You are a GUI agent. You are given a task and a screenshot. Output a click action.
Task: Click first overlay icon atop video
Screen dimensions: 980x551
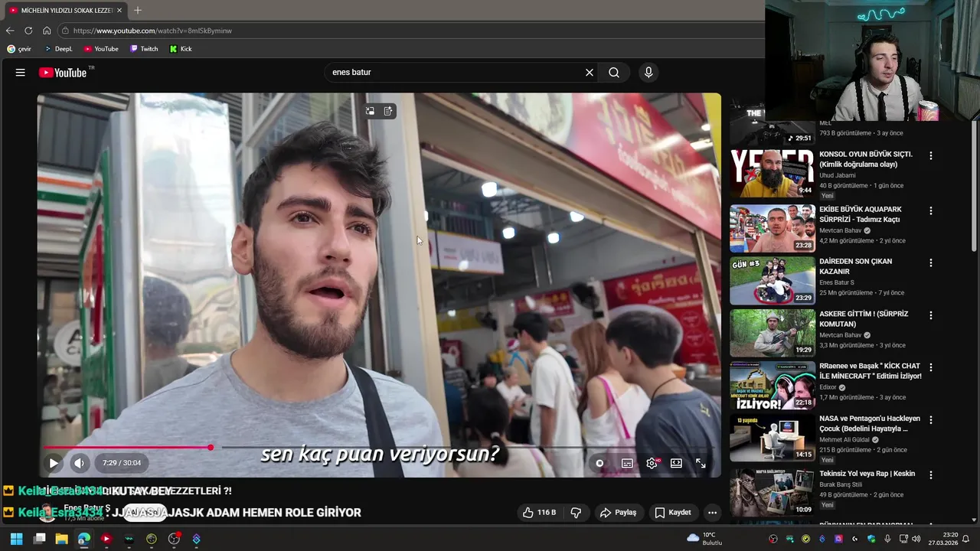click(370, 111)
